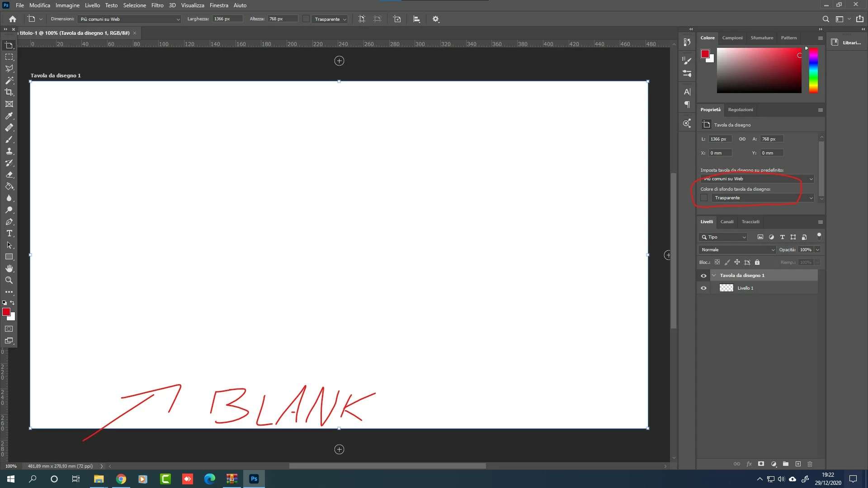This screenshot has width=868, height=488.
Task: Click the delete layer trash icon
Action: tap(810, 464)
